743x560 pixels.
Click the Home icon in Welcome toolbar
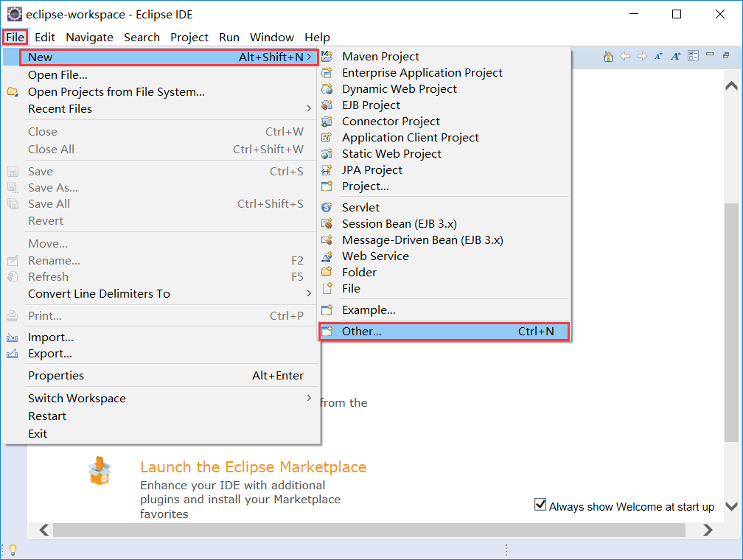click(x=608, y=57)
